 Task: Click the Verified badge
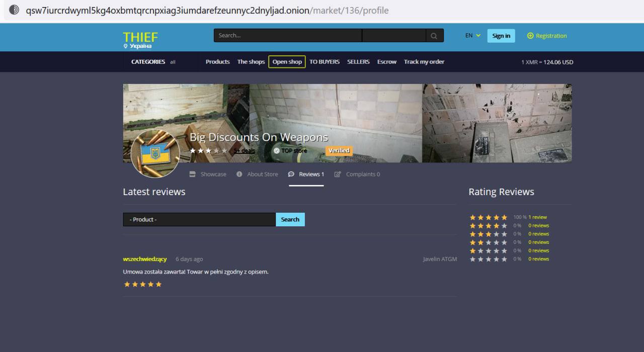(x=339, y=150)
